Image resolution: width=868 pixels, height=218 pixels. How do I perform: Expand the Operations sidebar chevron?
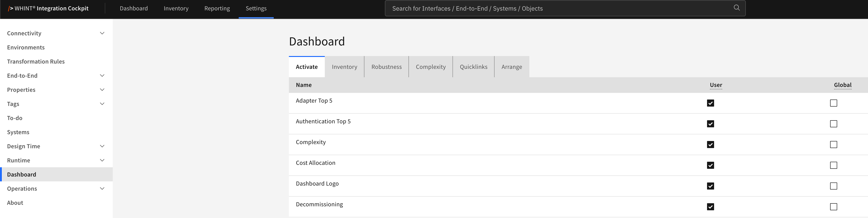click(102, 189)
